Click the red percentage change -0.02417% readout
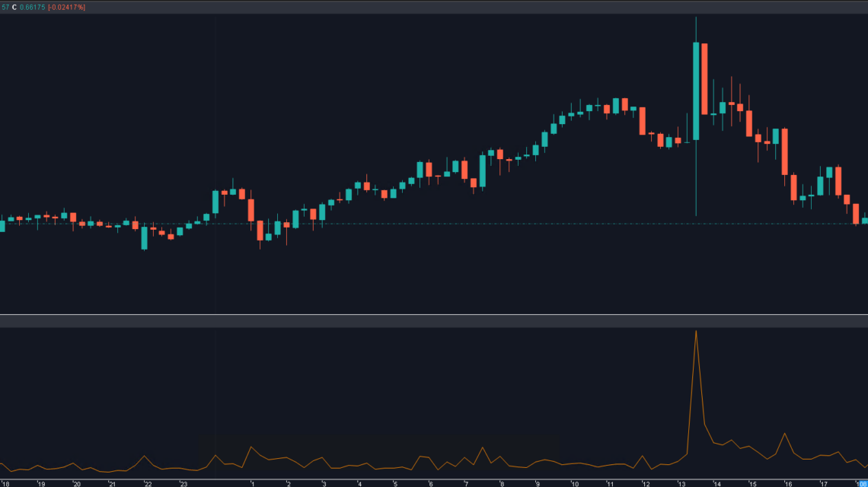This screenshot has width=868, height=487. 66,7
